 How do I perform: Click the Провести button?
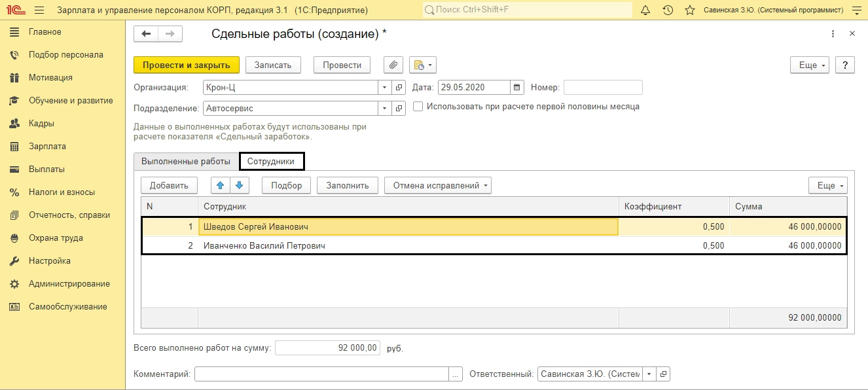pos(342,65)
